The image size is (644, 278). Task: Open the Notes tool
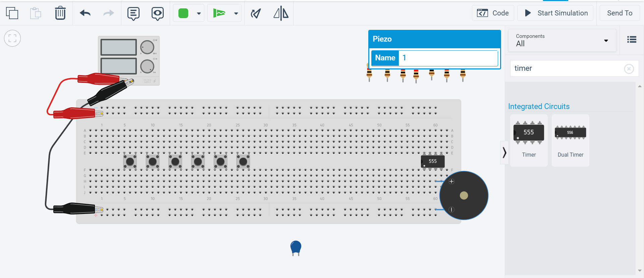click(133, 13)
